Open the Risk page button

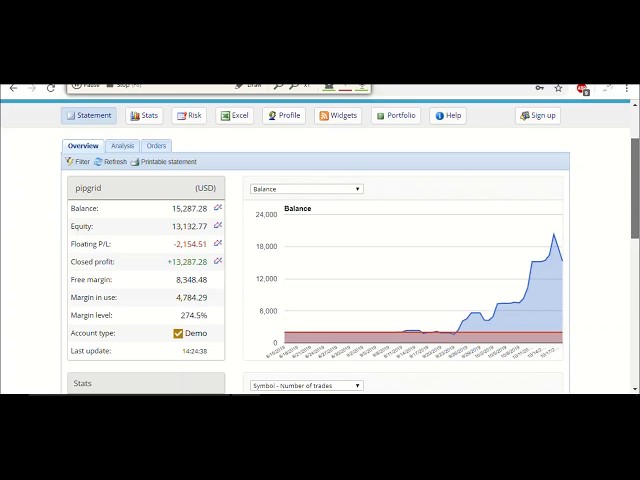click(x=189, y=116)
